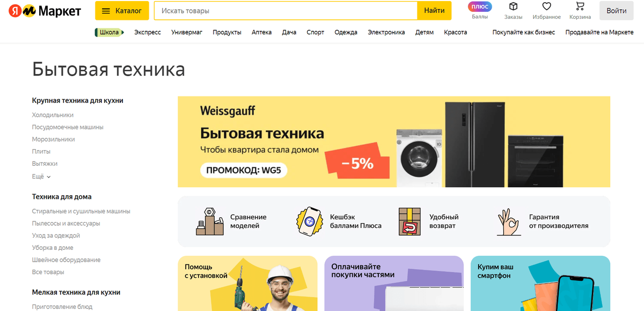Open the Weissgauff Бытовая техника promo banner
The image size is (644, 311).
[394, 142]
